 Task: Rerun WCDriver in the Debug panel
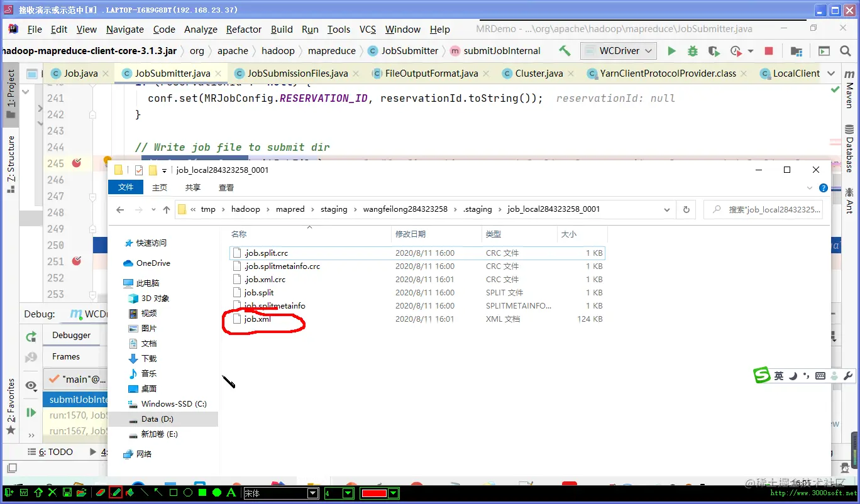tap(31, 337)
